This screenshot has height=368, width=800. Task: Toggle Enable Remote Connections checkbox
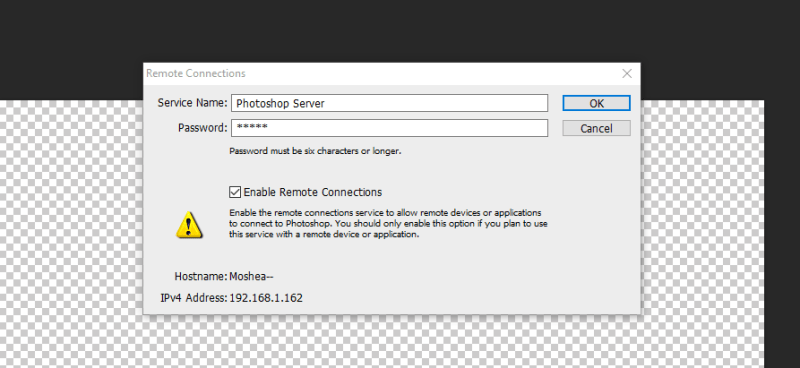tap(235, 192)
